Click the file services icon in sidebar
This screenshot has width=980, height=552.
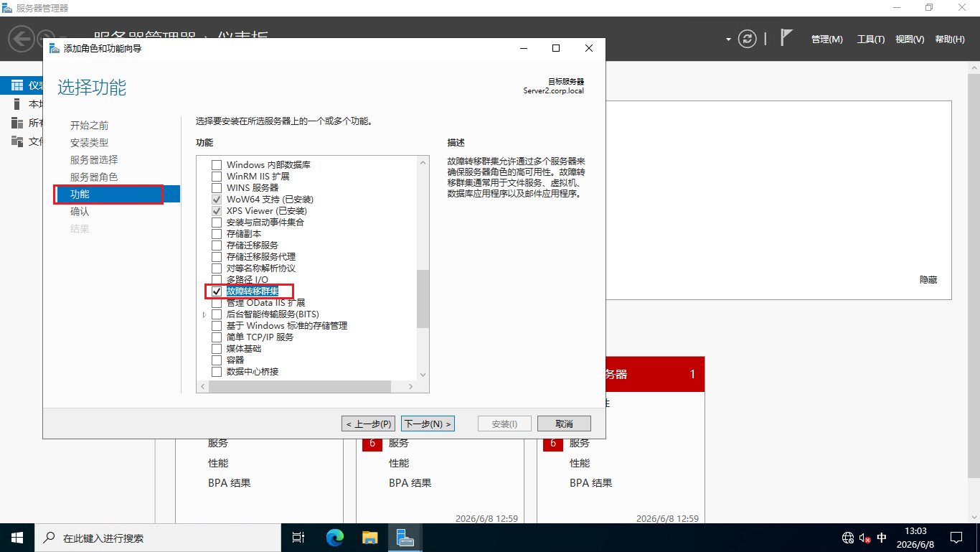tap(17, 141)
